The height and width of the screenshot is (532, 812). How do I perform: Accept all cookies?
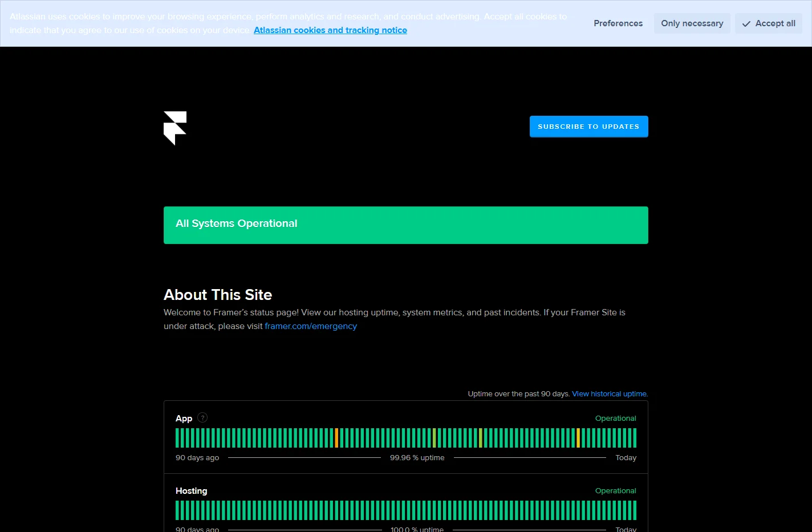coord(769,23)
